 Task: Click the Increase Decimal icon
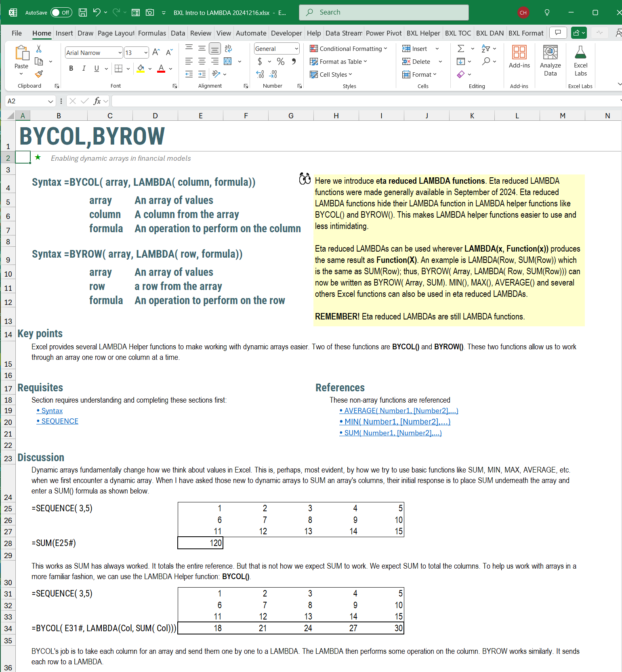(x=260, y=74)
